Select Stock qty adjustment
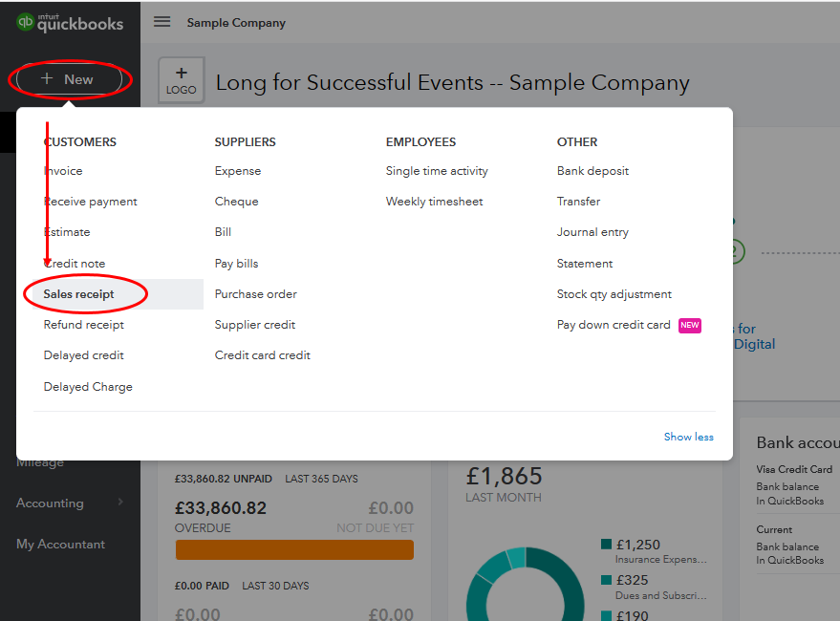This screenshot has height=621, width=840. click(x=614, y=294)
